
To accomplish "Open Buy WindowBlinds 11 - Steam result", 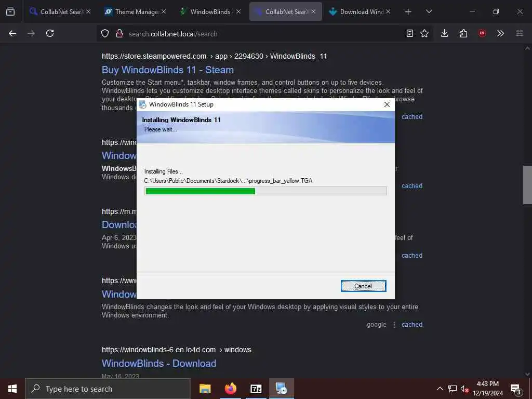I will pyautogui.click(x=168, y=70).
